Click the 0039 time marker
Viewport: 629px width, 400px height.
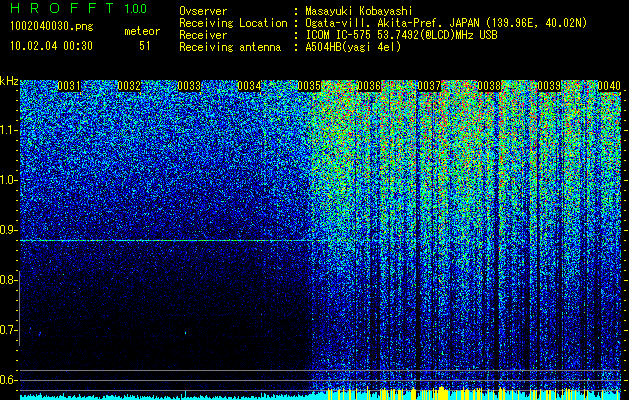(x=549, y=86)
